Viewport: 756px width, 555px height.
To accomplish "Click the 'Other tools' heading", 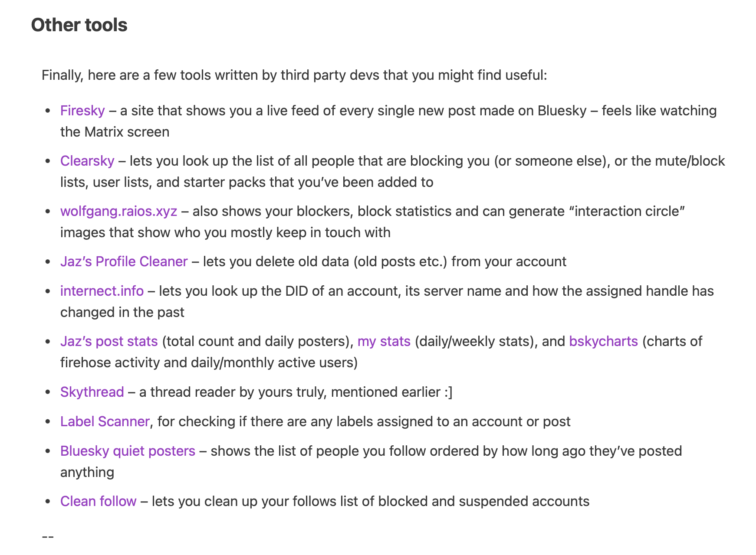I will pos(79,25).
